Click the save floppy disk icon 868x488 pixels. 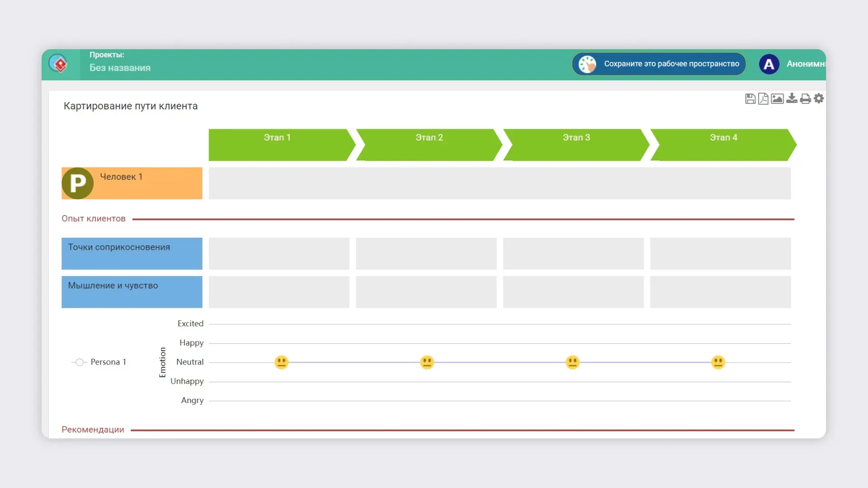(750, 99)
